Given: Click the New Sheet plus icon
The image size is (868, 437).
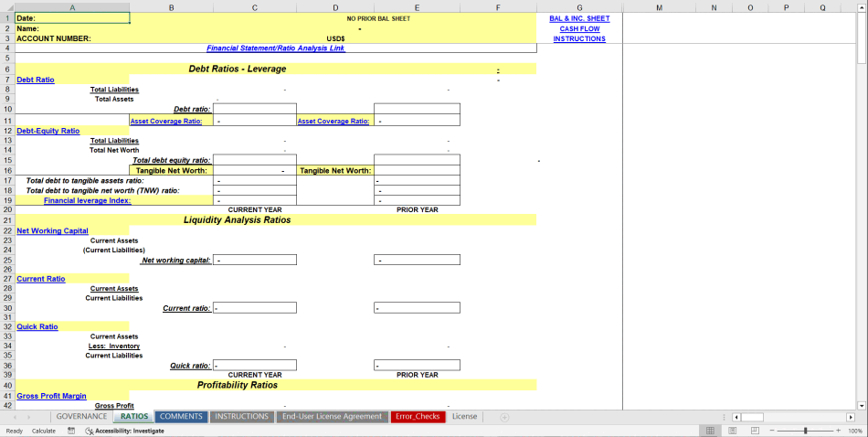Looking at the screenshot, I should click(x=504, y=417).
